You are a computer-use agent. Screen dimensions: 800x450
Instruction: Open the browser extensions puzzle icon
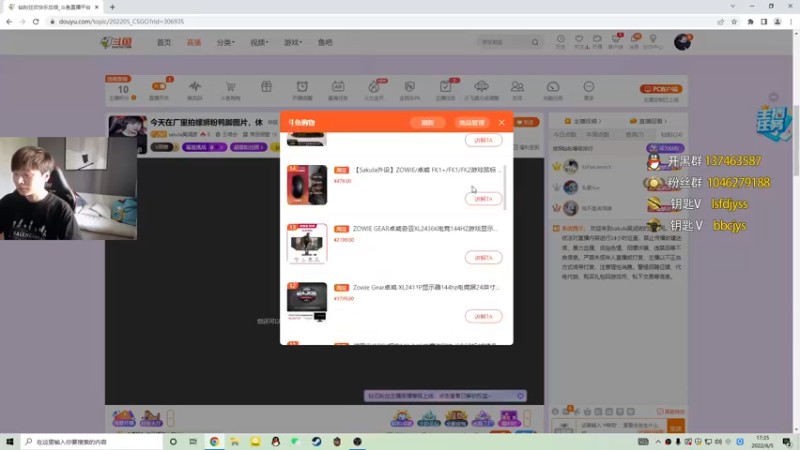coord(751,21)
